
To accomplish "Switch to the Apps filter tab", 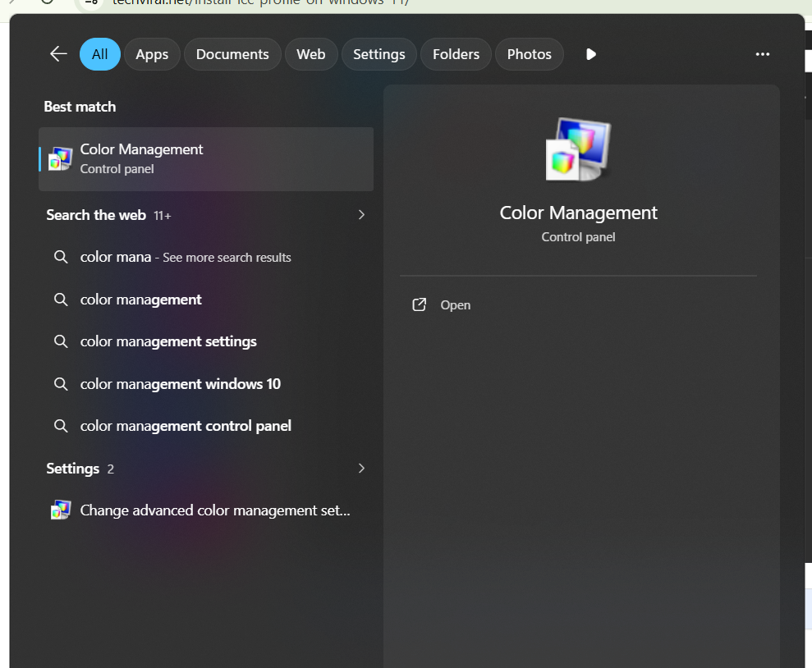I will [152, 54].
